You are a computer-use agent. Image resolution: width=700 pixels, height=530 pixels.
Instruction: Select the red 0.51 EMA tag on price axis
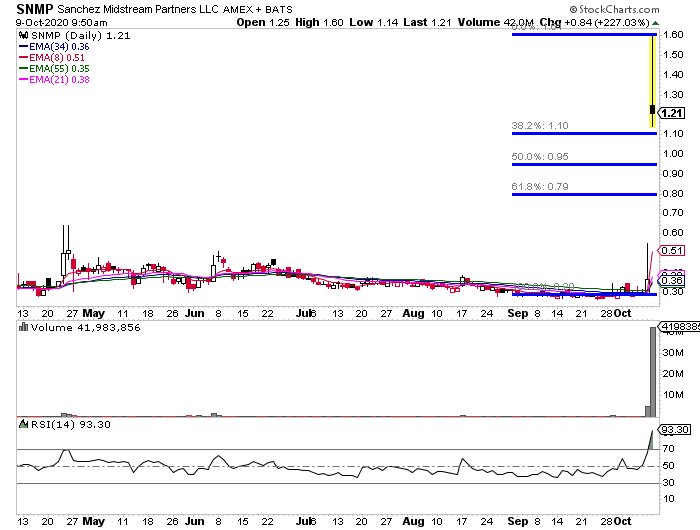click(x=672, y=250)
